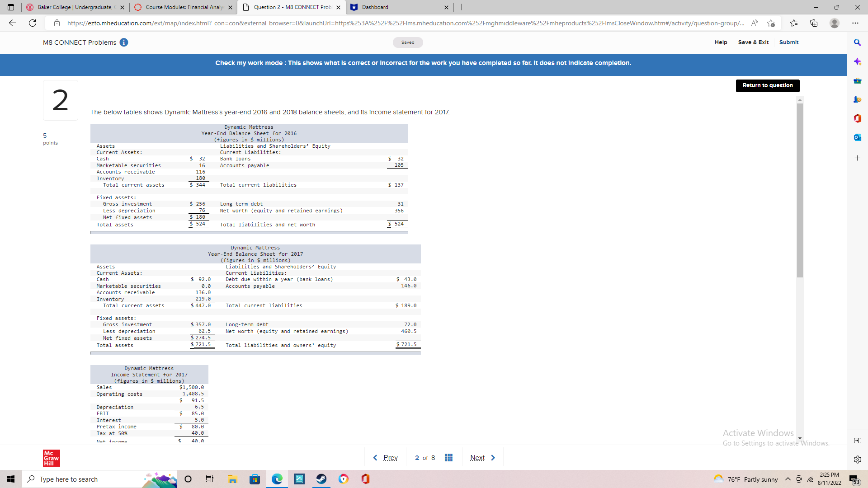Click the info icon beside M8 CONNECT Problems
The height and width of the screenshot is (488, 868).
(123, 42)
